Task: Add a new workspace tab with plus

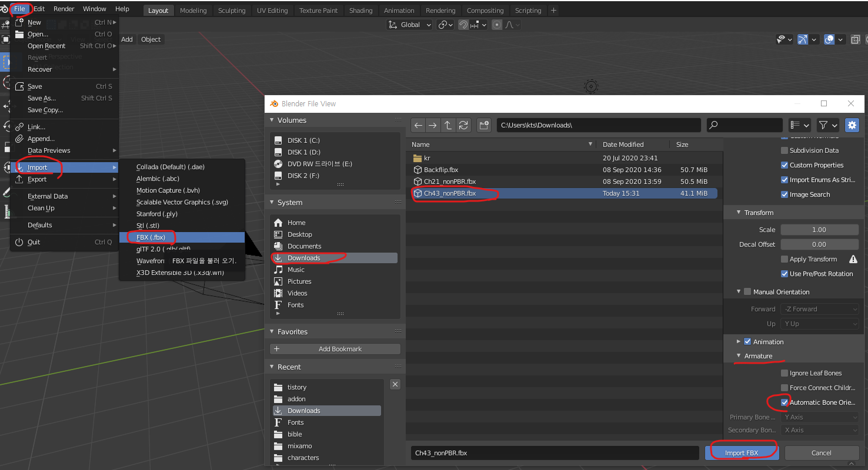Action: (x=553, y=10)
